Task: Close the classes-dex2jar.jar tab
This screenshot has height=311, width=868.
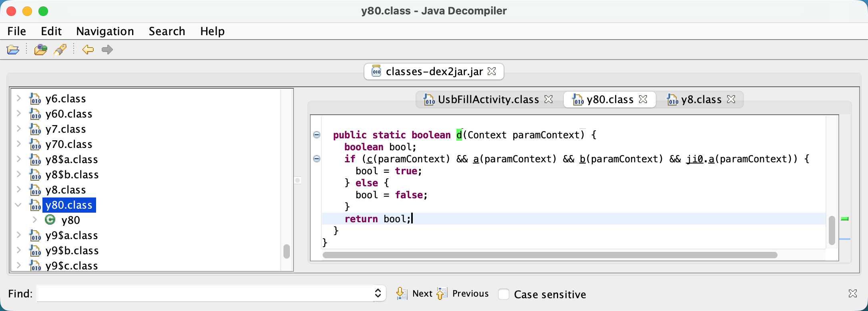Action: pyautogui.click(x=492, y=71)
